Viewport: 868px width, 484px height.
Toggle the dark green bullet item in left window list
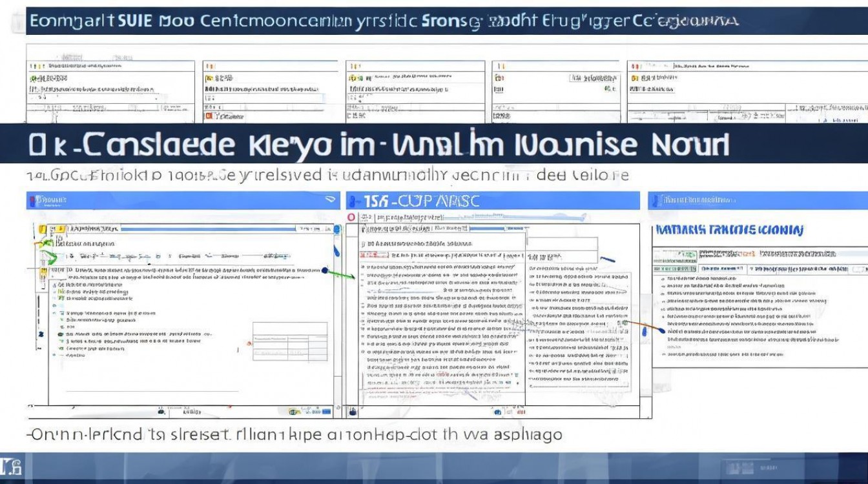pos(61,334)
